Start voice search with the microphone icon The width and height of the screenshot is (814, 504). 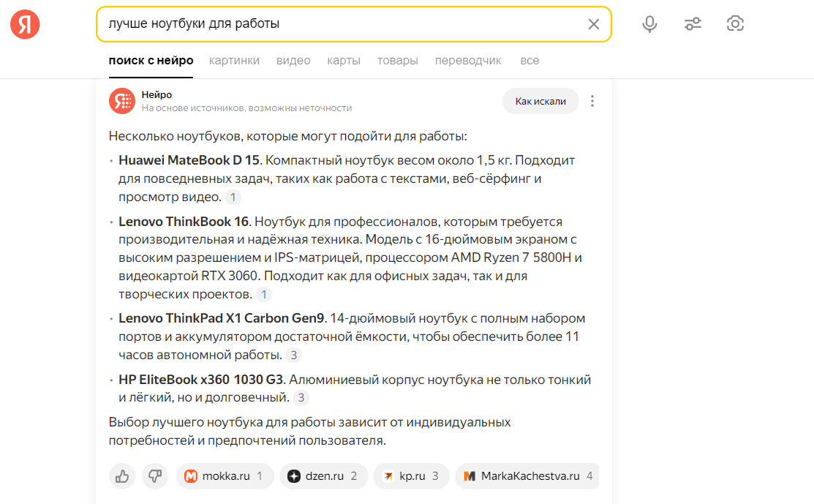tap(649, 24)
